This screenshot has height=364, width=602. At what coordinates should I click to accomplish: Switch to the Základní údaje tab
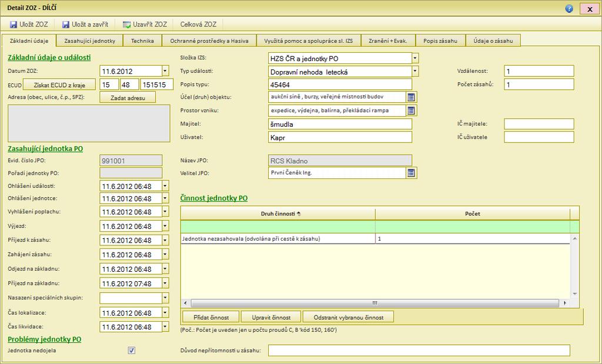point(28,41)
